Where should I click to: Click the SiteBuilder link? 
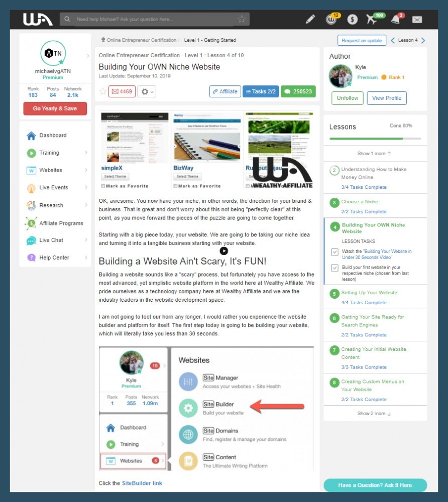click(x=142, y=483)
